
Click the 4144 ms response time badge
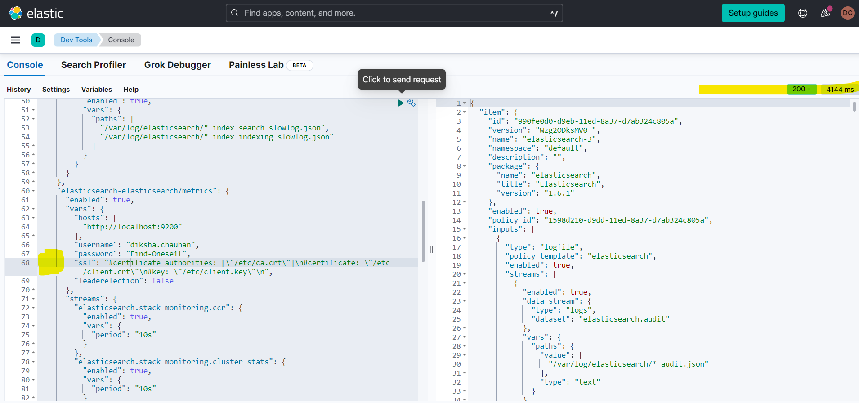point(840,89)
